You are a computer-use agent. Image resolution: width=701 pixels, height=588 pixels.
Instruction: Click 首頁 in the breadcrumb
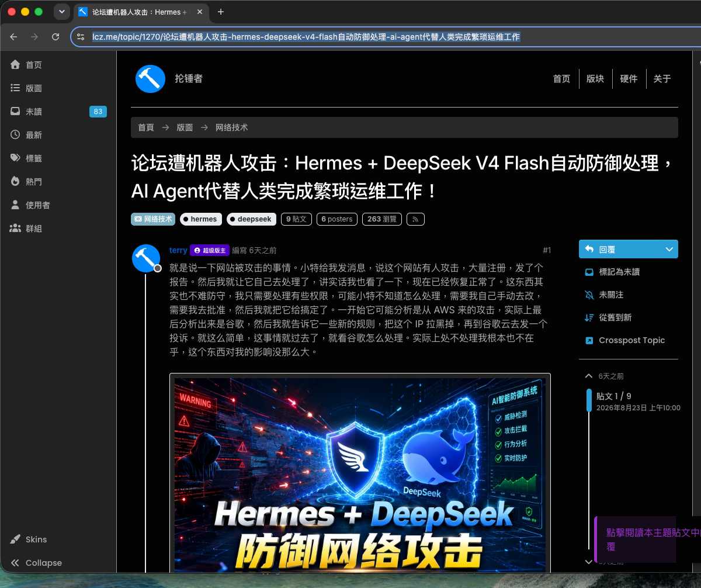pos(146,127)
